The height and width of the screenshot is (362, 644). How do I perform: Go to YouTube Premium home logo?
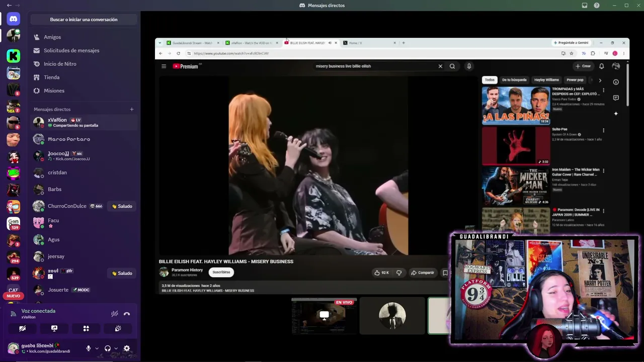tap(186, 66)
